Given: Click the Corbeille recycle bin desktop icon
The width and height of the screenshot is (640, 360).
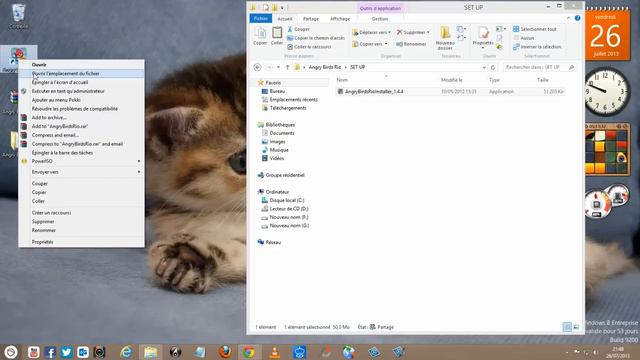Looking at the screenshot, I should pos(18,16).
